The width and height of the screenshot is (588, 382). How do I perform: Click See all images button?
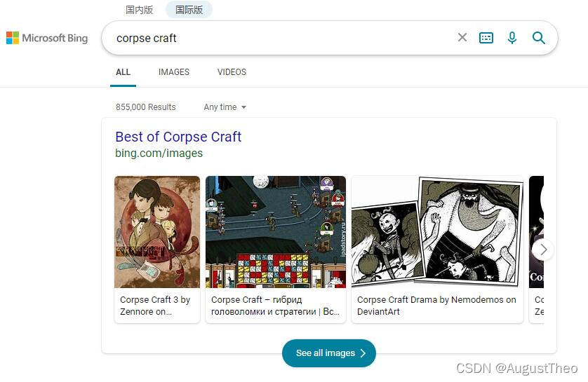click(329, 353)
